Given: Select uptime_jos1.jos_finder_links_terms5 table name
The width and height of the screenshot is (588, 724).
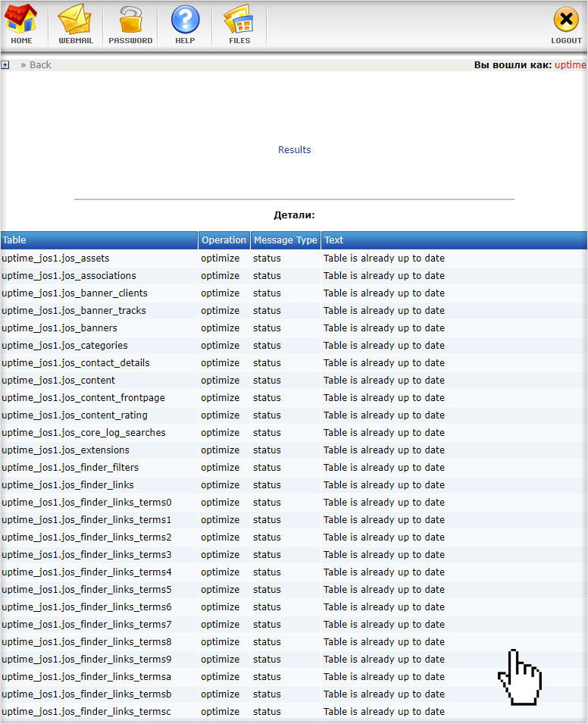Looking at the screenshot, I should 86,590.
